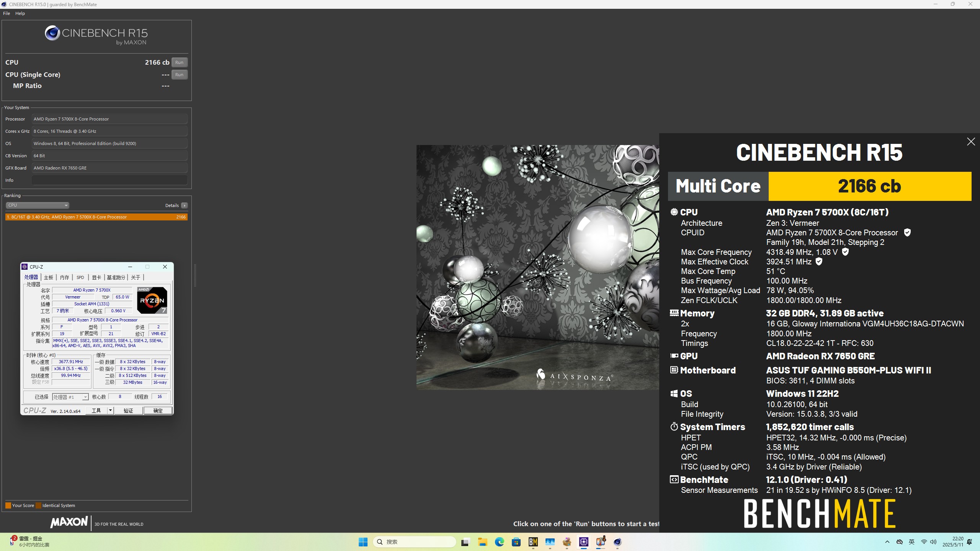Click the 确定 button in CPU-Z
Image resolution: width=980 pixels, height=551 pixels.
point(158,411)
